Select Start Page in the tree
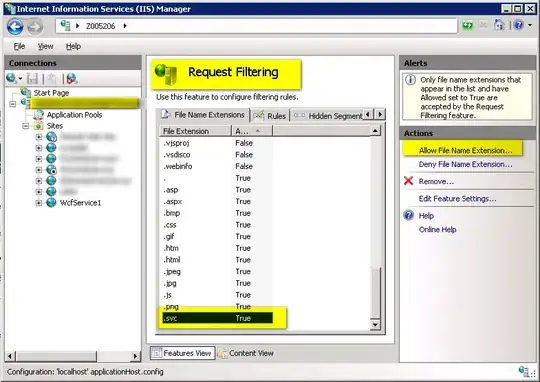The image size is (540, 382). click(x=51, y=93)
